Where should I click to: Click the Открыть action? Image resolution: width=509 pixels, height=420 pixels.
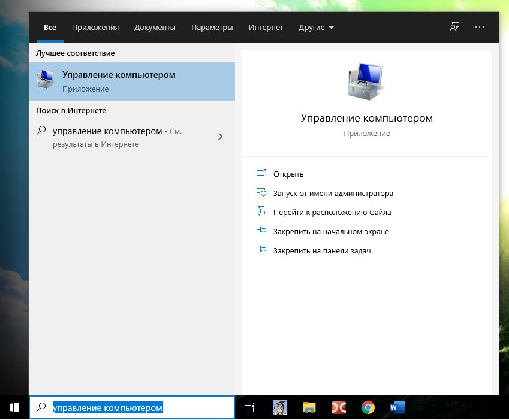pyautogui.click(x=288, y=174)
